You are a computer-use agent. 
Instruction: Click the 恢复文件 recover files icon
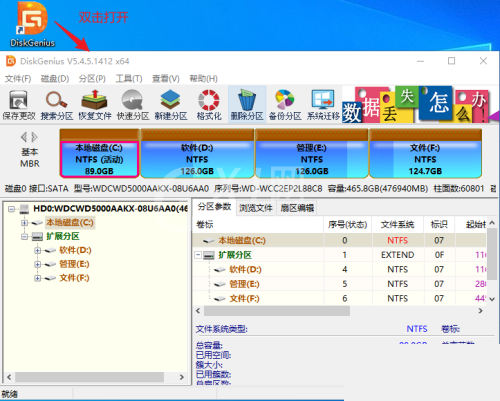95,105
